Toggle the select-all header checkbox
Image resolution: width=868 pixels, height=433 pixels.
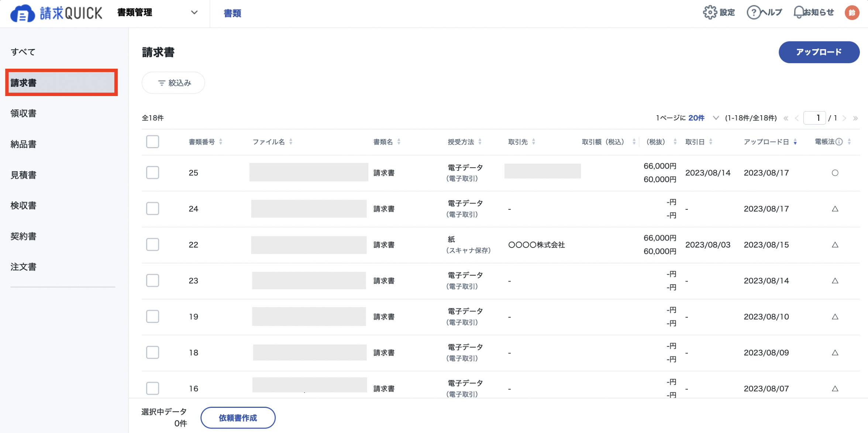tap(152, 142)
